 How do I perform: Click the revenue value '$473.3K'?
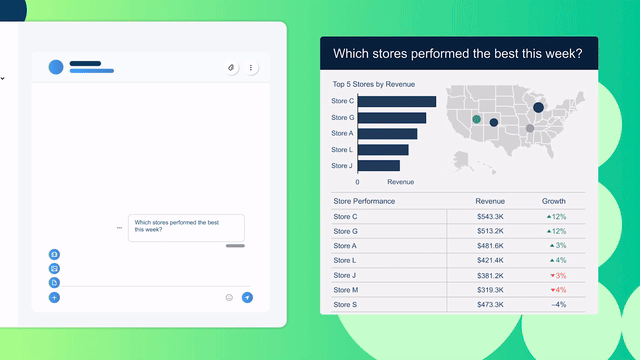click(490, 305)
